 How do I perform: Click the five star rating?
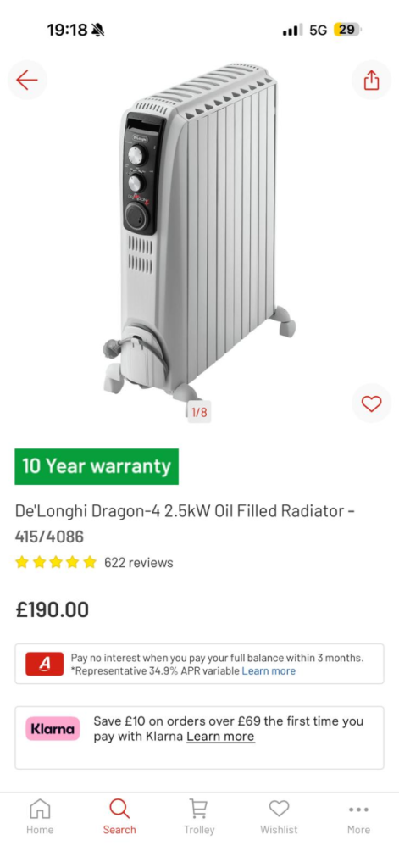56,563
